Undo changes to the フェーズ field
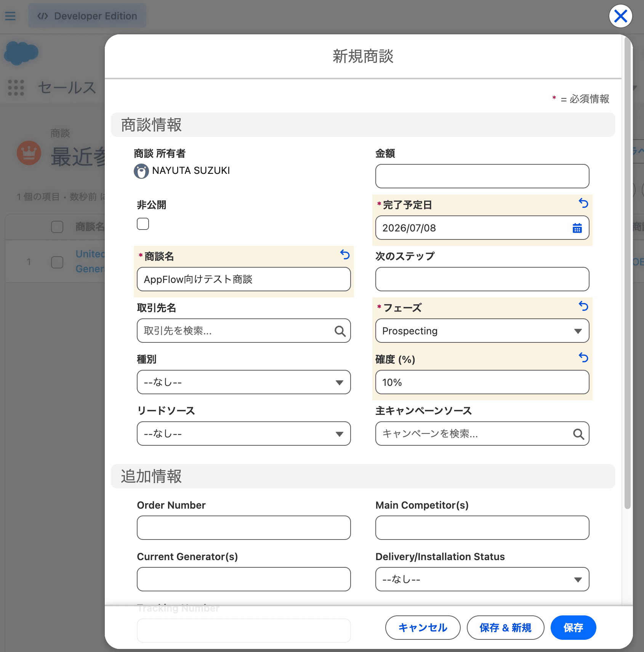644x652 pixels. click(583, 306)
